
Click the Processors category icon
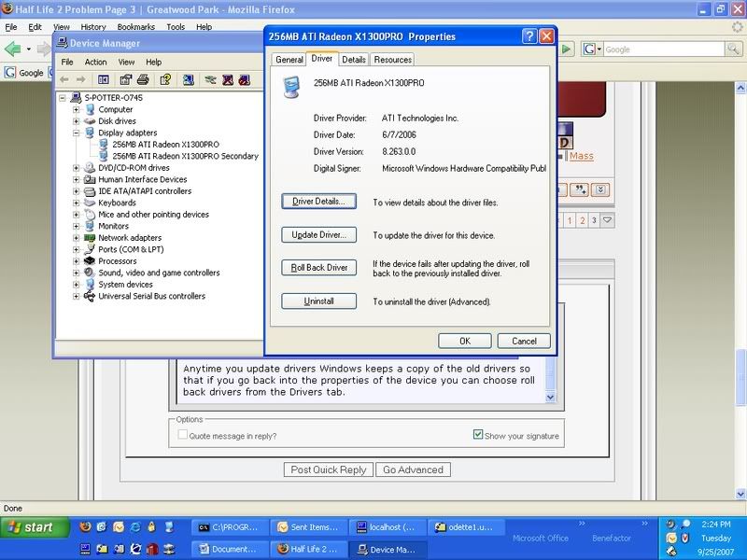pyautogui.click(x=90, y=261)
